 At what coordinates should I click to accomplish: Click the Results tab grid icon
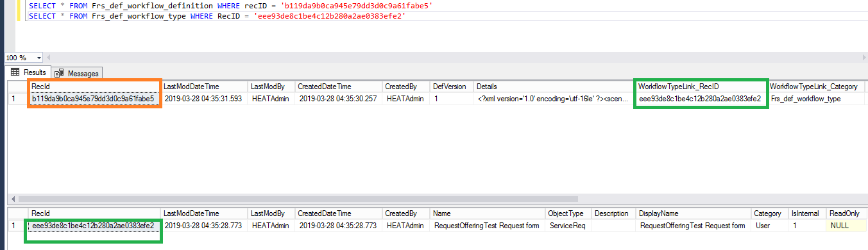(15, 72)
